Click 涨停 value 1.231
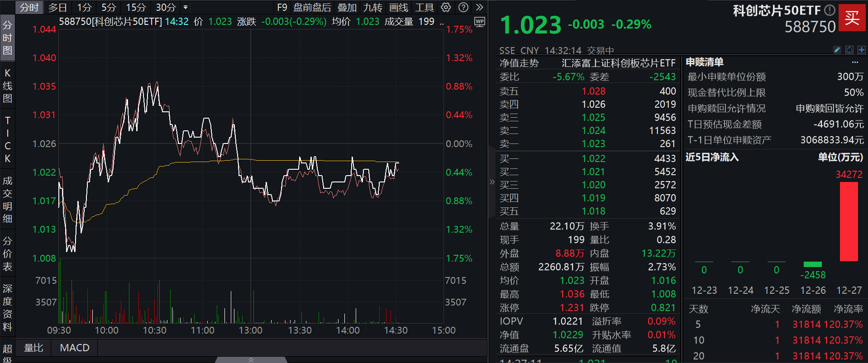 pyautogui.click(x=572, y=307)
